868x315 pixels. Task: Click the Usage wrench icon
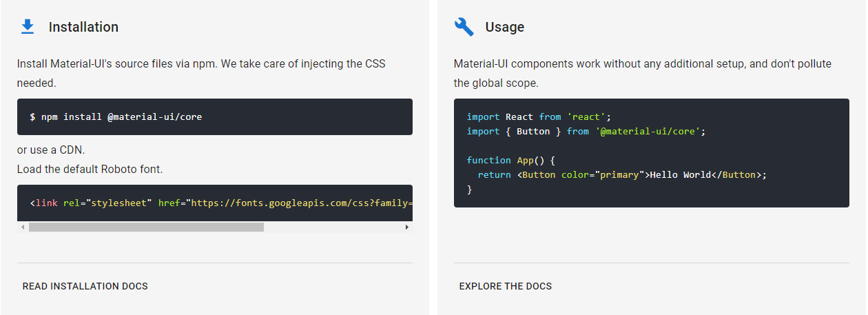(x=464, y=27)
